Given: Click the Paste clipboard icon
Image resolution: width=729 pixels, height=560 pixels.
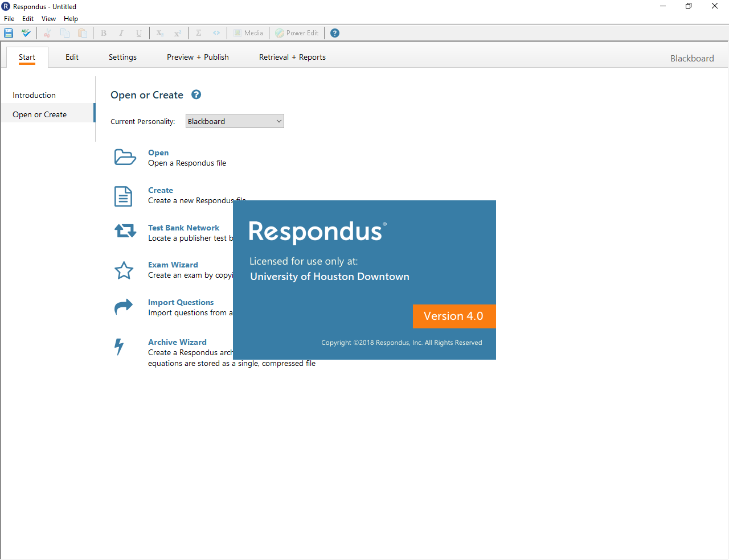Looking at the screenshot, I should tap(83, 33).
